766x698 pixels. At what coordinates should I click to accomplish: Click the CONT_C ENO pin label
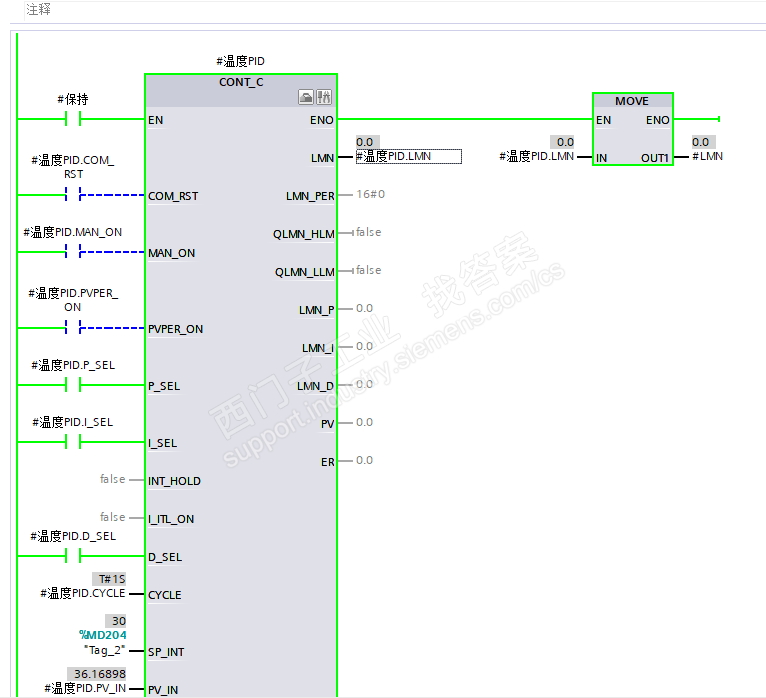click(x=321, y=120)
